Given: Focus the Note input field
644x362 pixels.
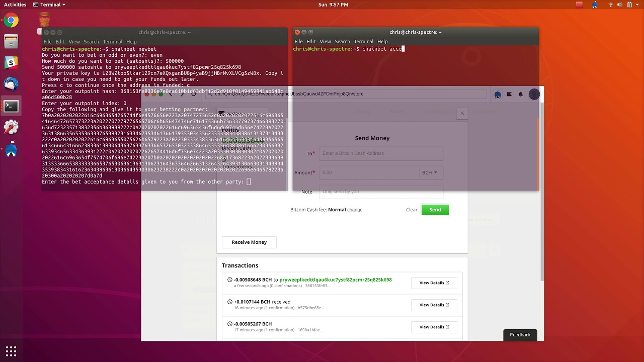Looking at the screenshot, I should pos(381,192).
